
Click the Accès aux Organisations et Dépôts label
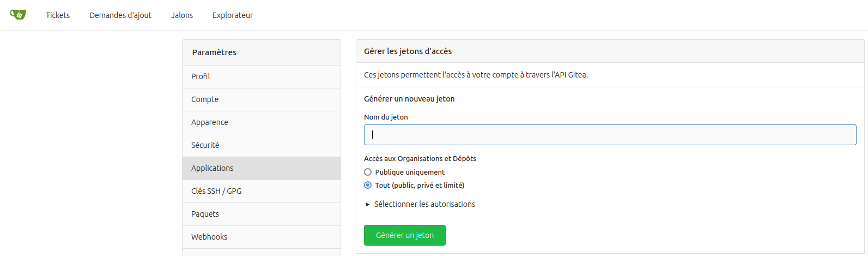click(420, 158)
